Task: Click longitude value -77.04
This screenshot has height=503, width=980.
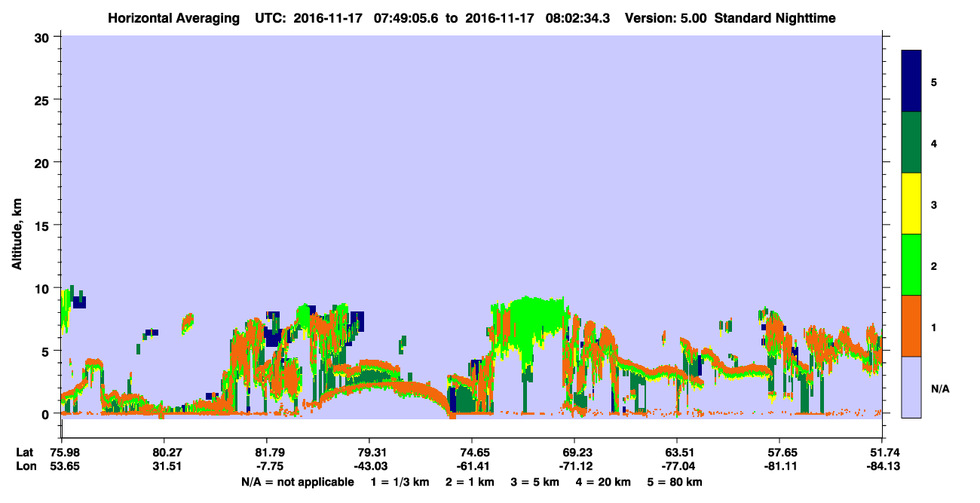Action: (x=677, y=467)
